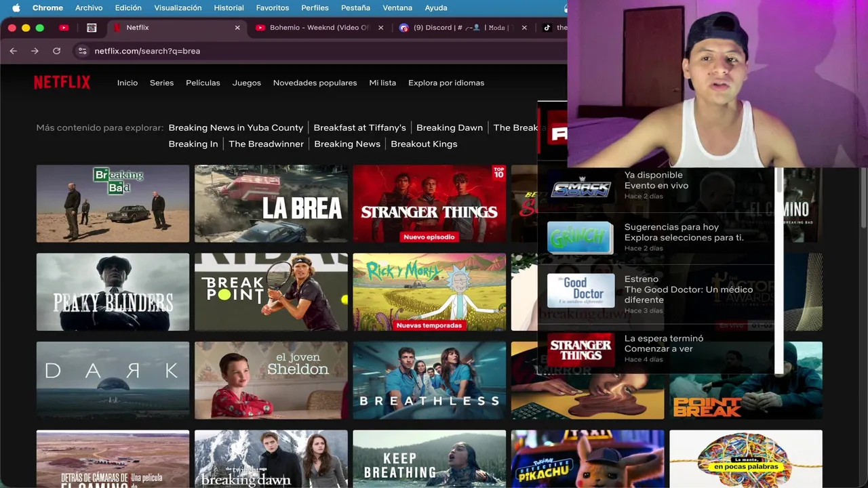Open the Ventana menu
The image size is (868, 488).
tap(397, 8)
